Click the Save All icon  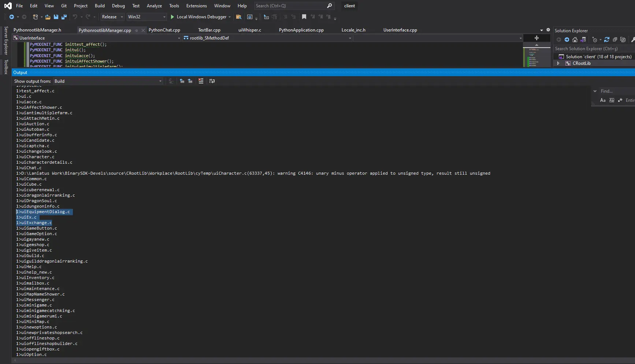coord(64,17)
